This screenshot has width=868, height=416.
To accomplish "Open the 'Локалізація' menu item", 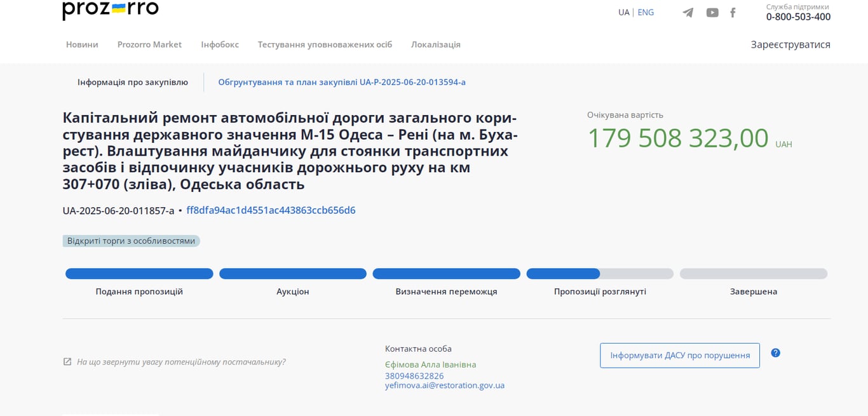I will tap(436, 44).
